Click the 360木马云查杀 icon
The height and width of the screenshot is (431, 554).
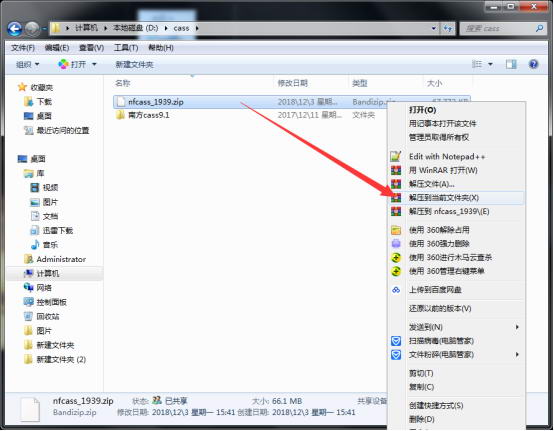click(x=396, y=258)
